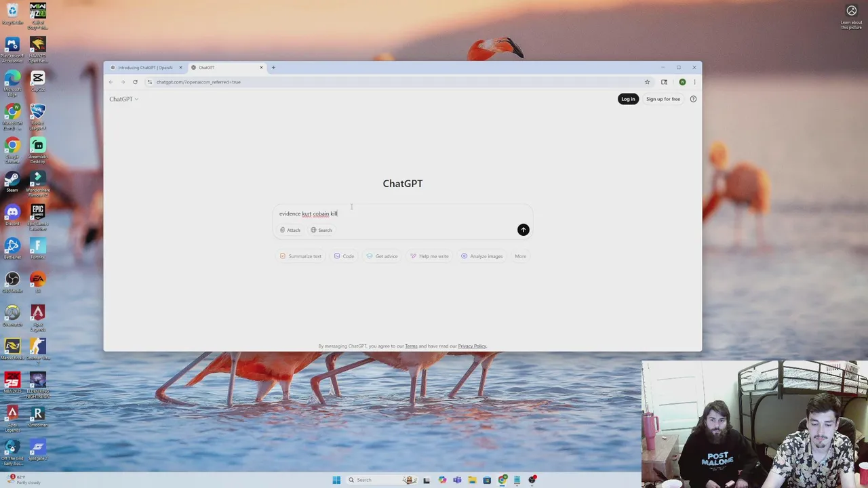Image resolution: width=868 pixels, height=488 pixels.
Task: Close the ChatGPT tab
Action: 261,68
